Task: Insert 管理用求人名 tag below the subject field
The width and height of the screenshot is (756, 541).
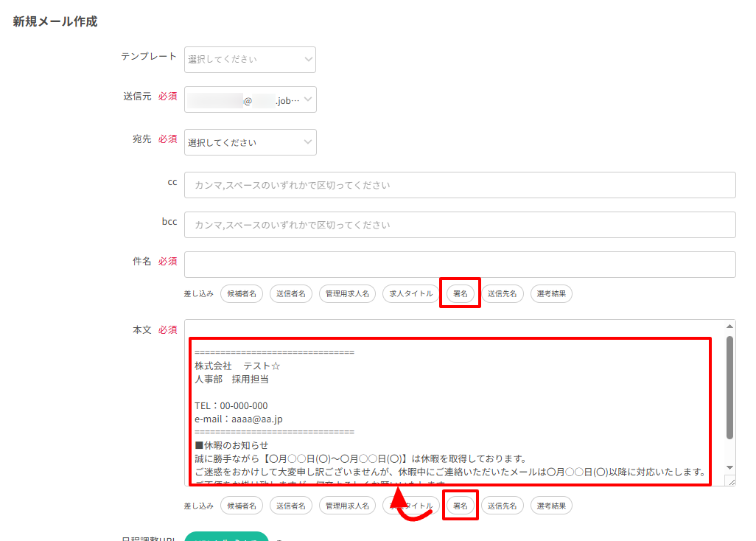Action: click(347, 294)
